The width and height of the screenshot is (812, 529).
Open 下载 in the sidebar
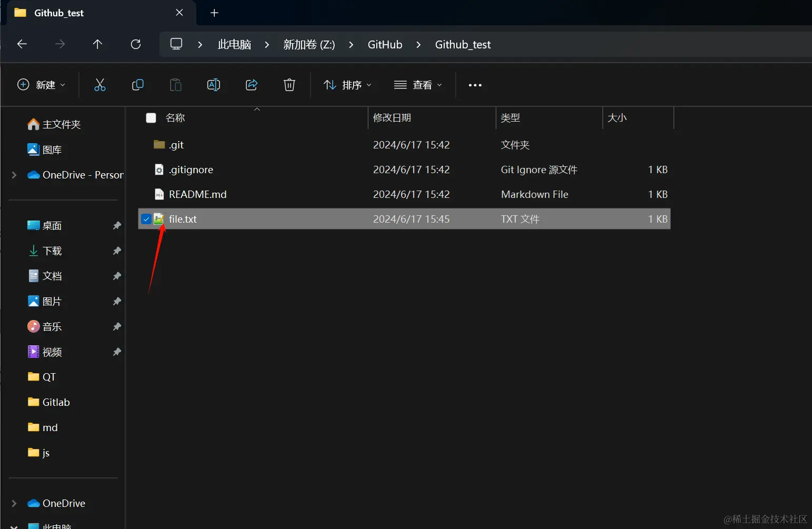pos(45,251)
